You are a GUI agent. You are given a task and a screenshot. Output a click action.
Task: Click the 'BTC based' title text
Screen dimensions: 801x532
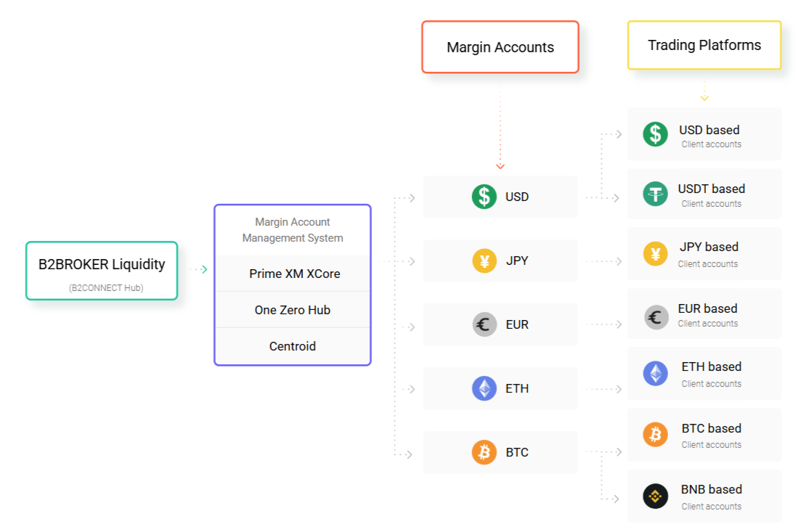[712, 428]
